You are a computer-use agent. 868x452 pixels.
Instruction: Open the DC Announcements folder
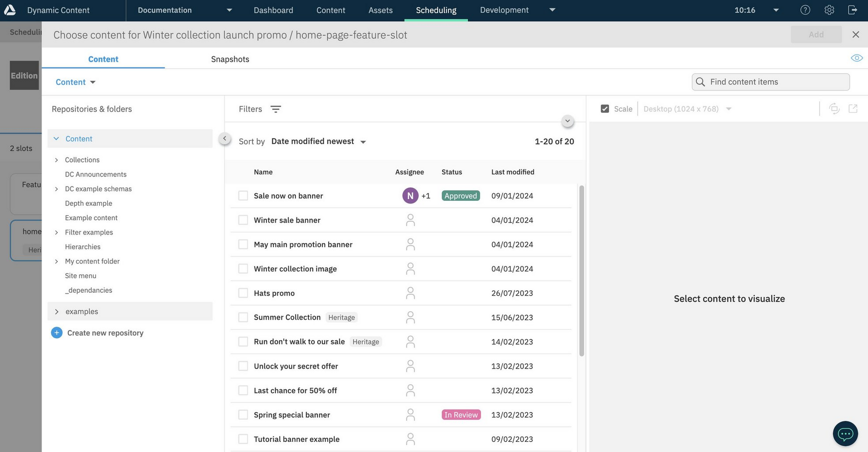pos(96,175)
